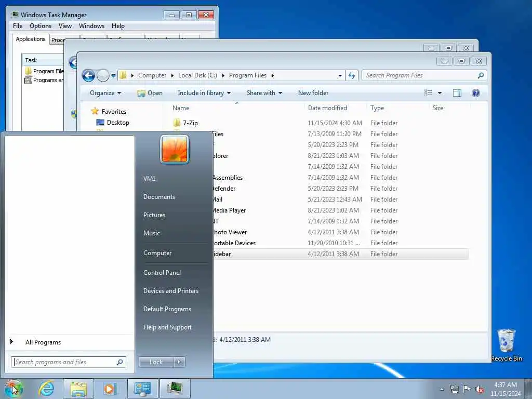
Task: Click the Lock button in Start menu
Action: click(156, 362)
